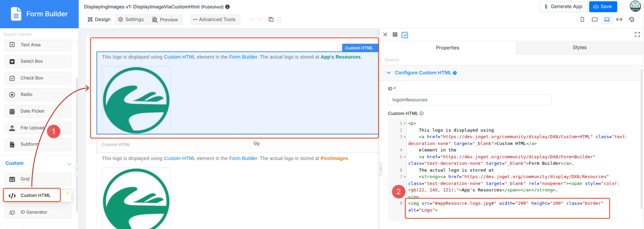The height and width of the screenshot is (229, 644).
Task: Fold code at line 3 arrow
Action: 405,137
